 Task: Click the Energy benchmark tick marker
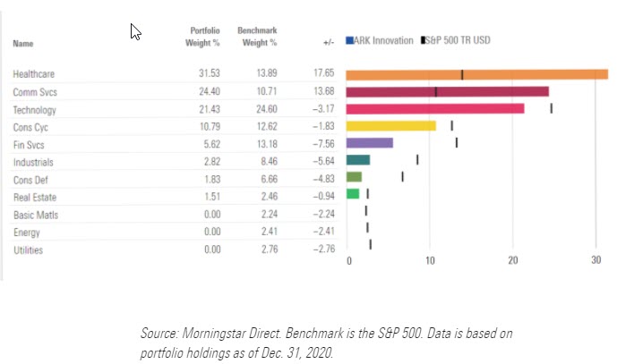tap(368, 227)
